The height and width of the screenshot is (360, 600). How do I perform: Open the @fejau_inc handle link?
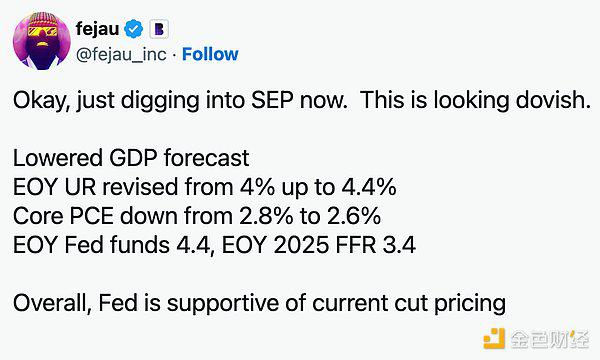pos(121,54)
